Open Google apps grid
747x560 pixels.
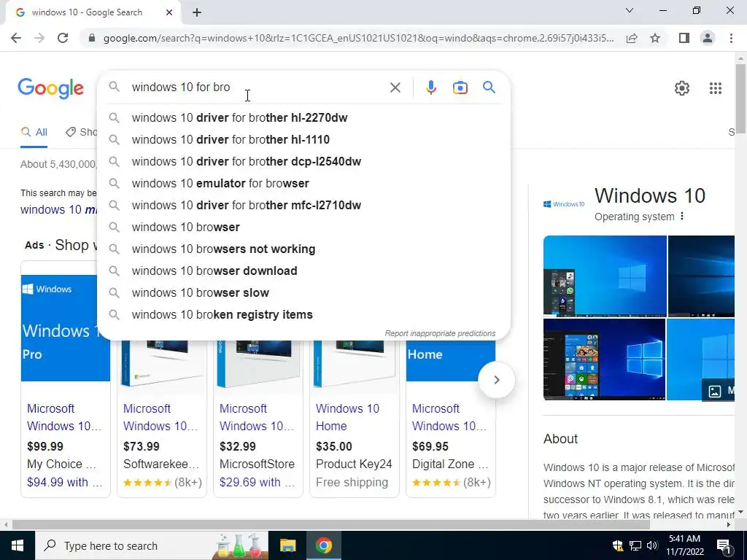point(715,88)
